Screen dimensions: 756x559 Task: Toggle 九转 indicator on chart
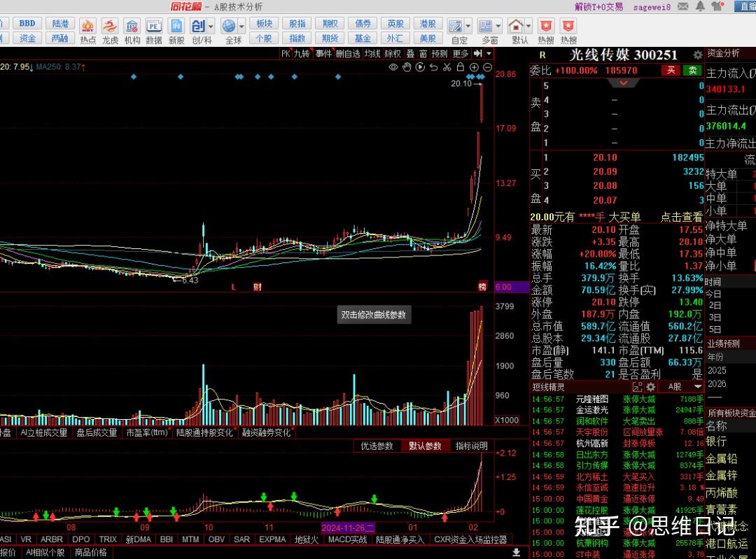[x=302, y=53]
